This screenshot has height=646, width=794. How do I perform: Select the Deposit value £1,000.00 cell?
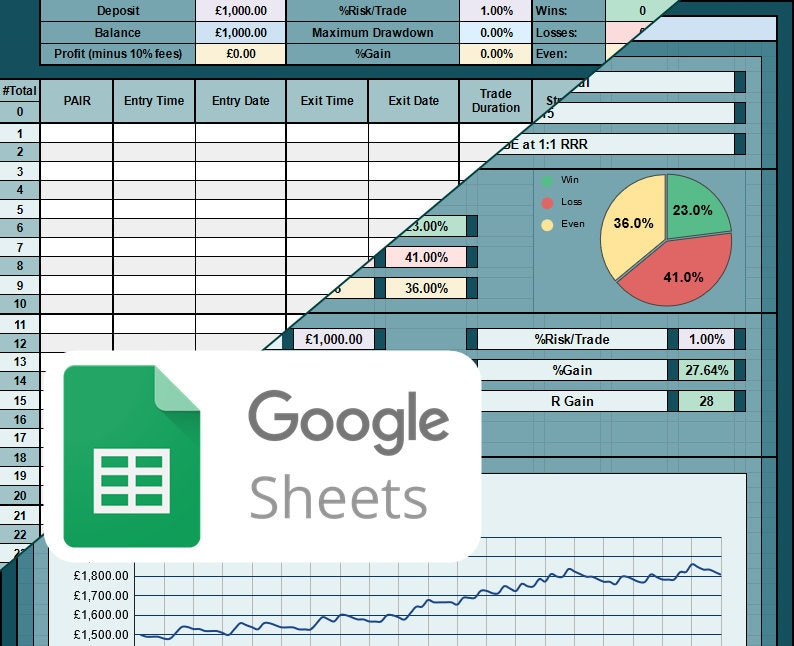[241, 11]
